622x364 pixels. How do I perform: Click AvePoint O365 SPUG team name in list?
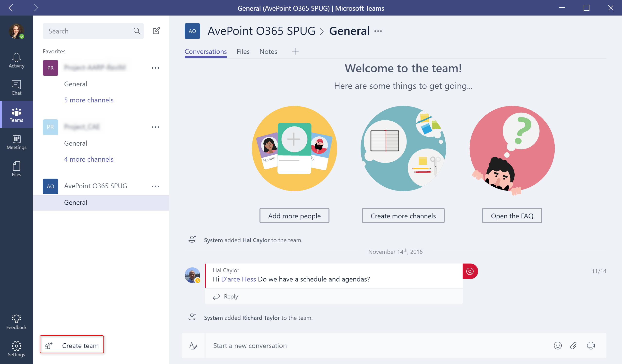tap(95, 186)
